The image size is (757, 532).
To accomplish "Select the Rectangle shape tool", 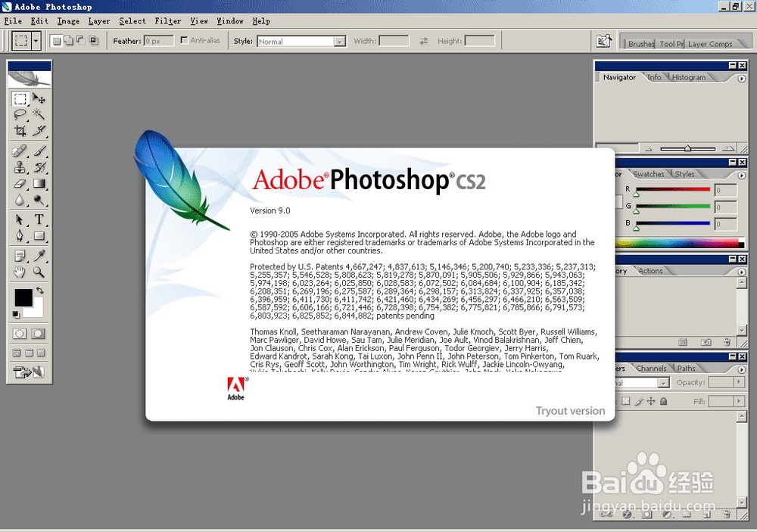I will coord(39,235).
